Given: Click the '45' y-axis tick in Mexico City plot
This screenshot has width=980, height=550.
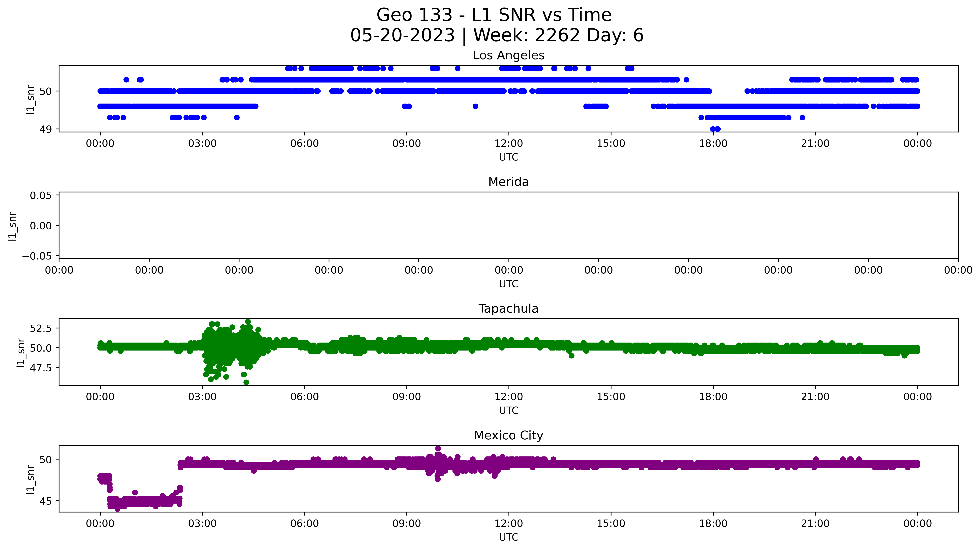Looking at the screenshot, I should [46, 501].
